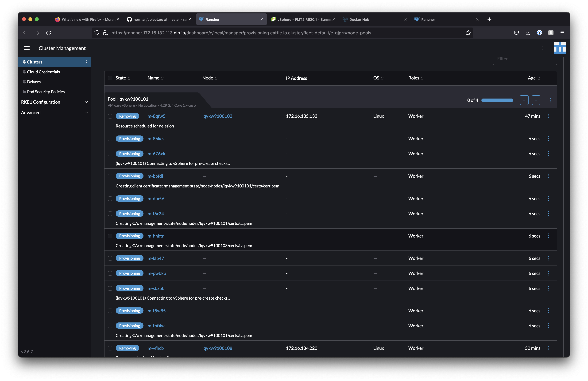Open row actions for m-pwbkb
The width and height of the screenshot is (588, 381).
pyautogui.click(x=549, y=274)
